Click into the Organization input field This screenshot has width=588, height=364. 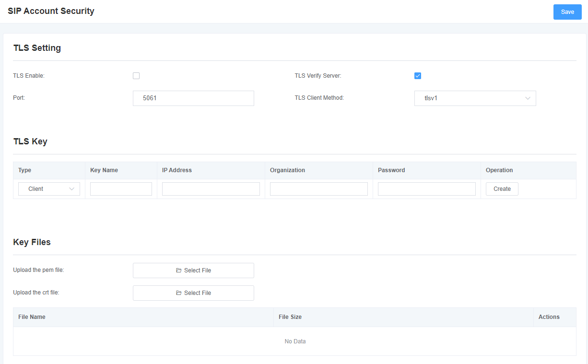pyautogui.click(x=319, y=189)
